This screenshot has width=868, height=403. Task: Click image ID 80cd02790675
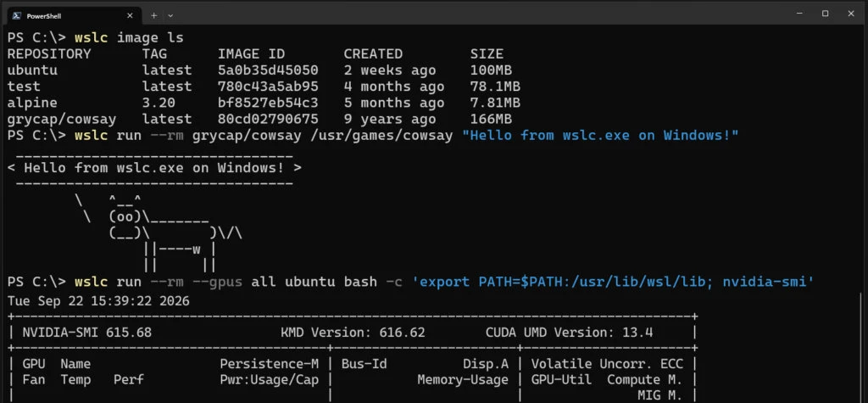point(268,119)
